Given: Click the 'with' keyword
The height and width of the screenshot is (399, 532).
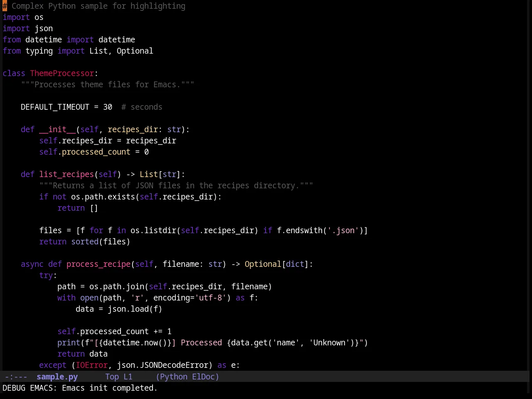Looking at the screenshot, I should coord(66,298).
